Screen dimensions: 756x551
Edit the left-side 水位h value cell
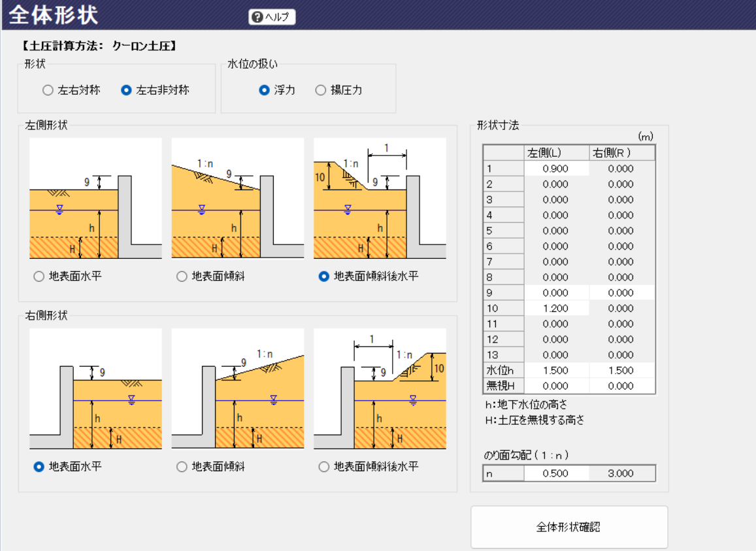(x=555, y=371)
